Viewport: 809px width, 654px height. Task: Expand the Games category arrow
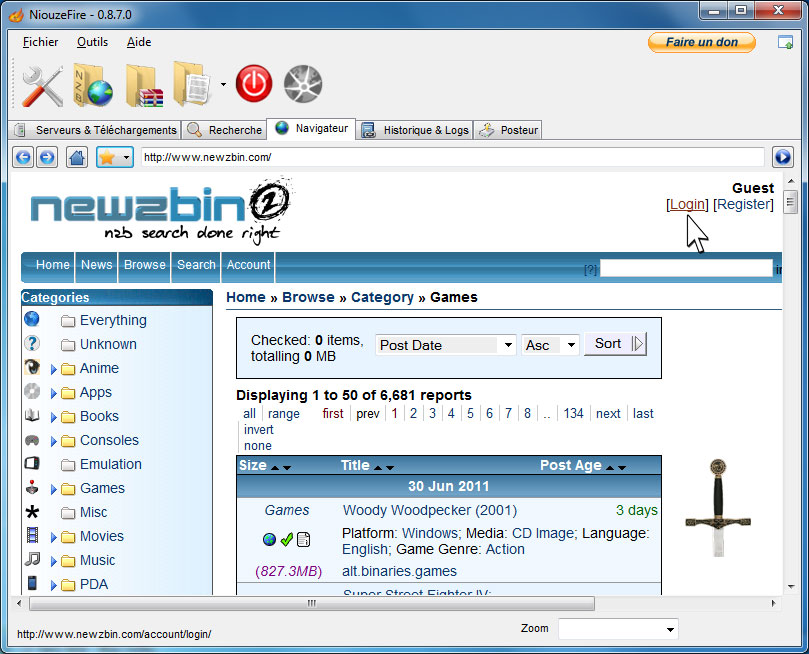point(54,489)
